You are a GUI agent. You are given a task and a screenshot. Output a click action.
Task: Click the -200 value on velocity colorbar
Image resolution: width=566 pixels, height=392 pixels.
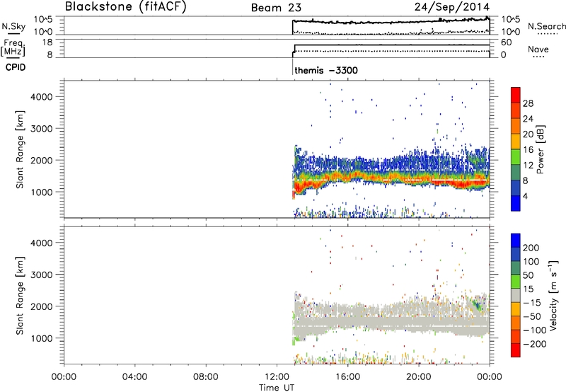pos(534,344)
